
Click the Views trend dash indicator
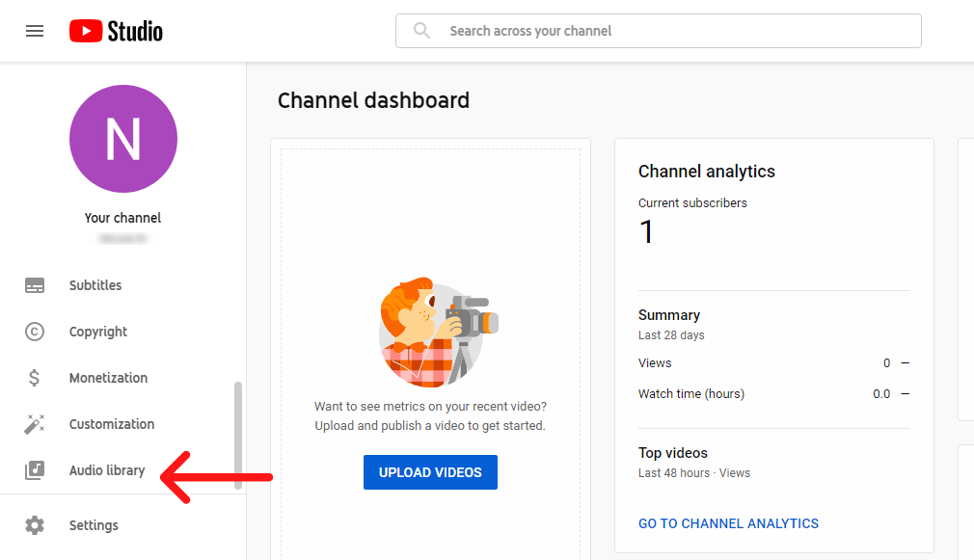tap(904, 363)
